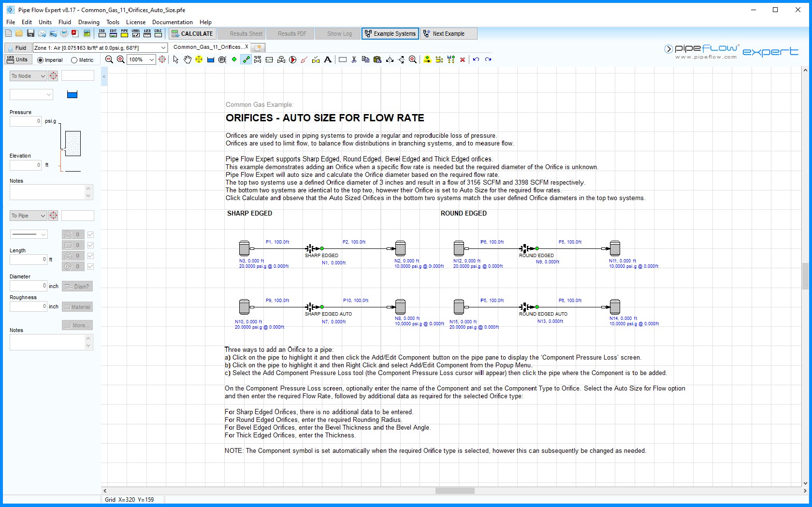The image size is (812, 507).
Task: Open the pipe line style dropdown
Action: [x=29, y=234]
